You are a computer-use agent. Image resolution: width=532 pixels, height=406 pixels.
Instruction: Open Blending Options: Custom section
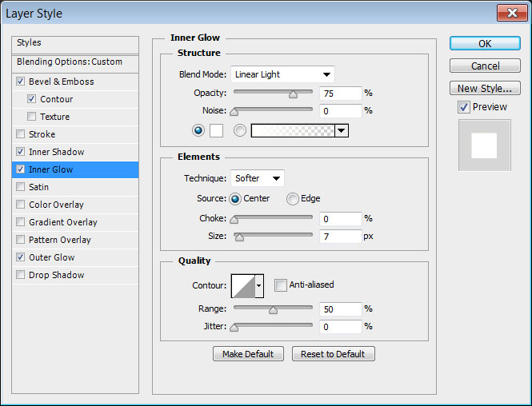(x=70, y=62)
